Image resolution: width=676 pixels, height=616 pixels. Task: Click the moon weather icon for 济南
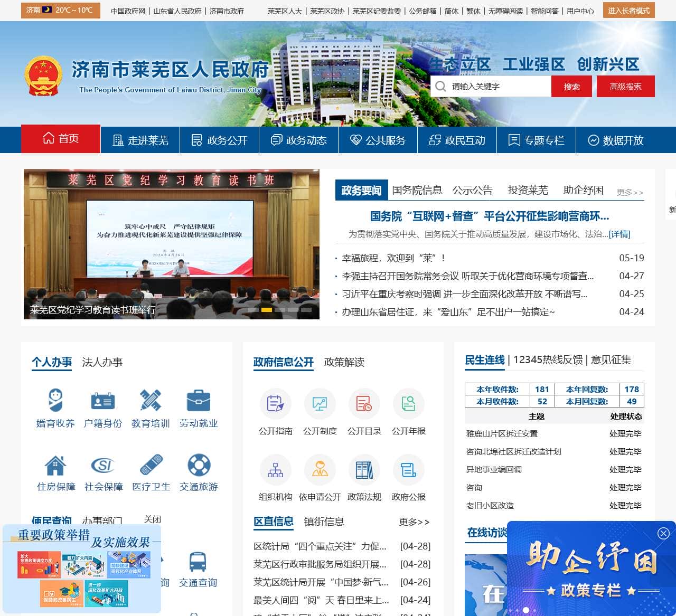pos(48,10)
